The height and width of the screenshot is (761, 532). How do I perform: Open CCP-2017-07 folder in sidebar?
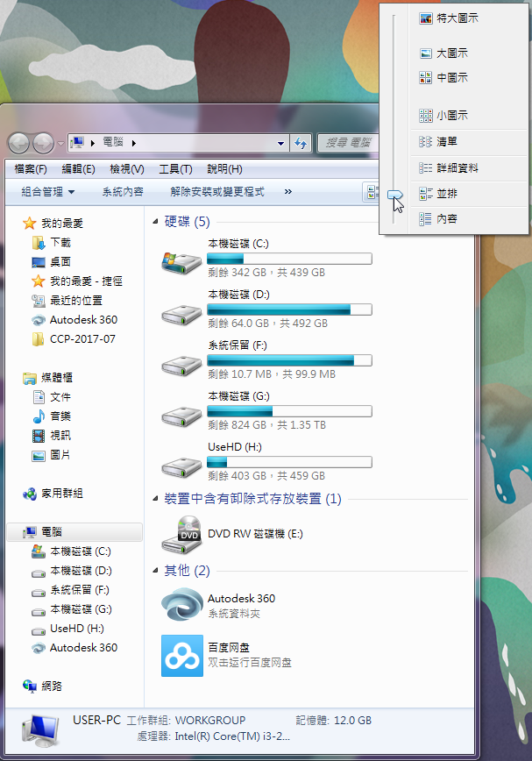coord(74,339)
